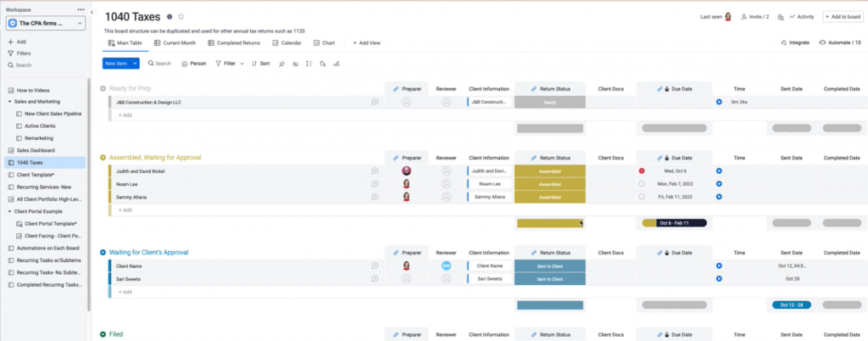The width and height of the screenshot is (868, 341).
Task: Switch to the Main Table view tab
Action: (125, 42)
